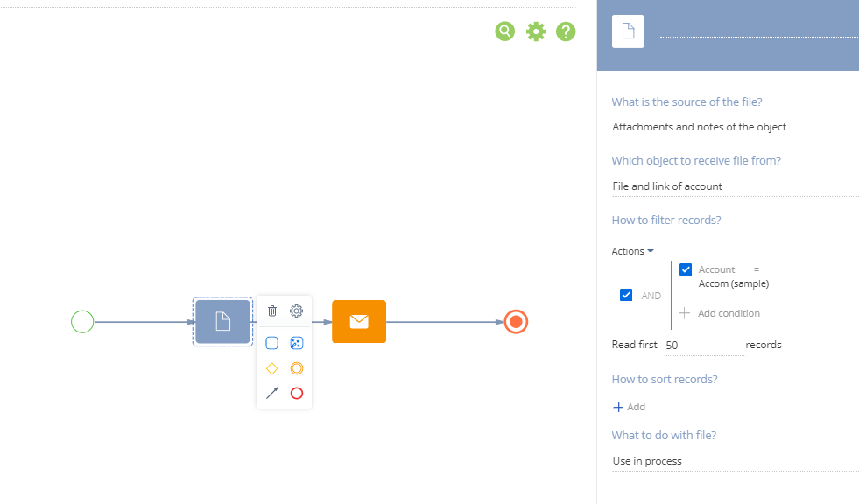Toggle the AND group checkbox

pos(625,295)
